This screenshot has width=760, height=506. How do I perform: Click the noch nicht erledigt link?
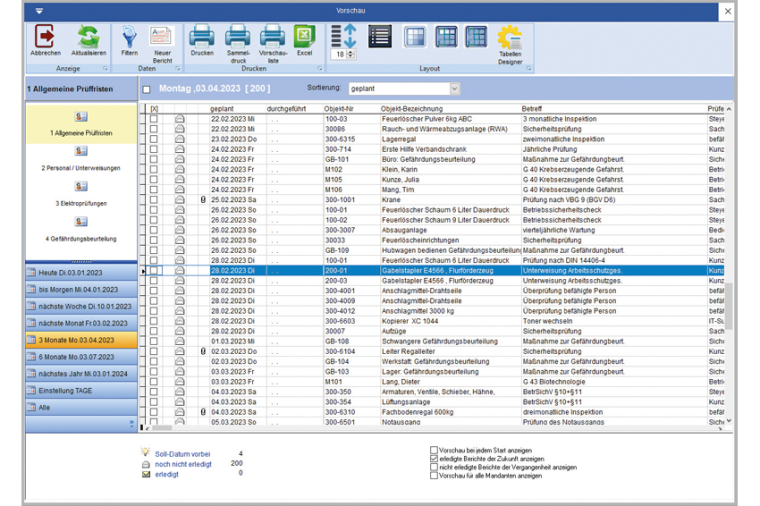pyautogui.click(x=183, y=464)
